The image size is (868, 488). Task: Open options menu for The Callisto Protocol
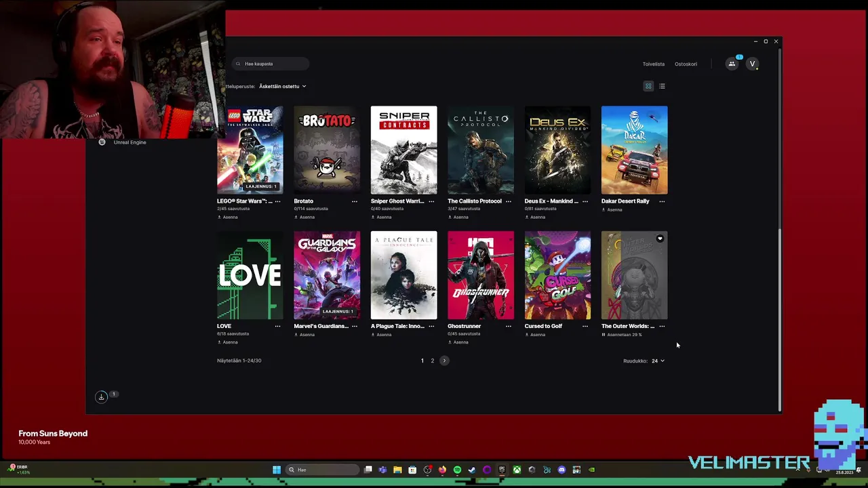pyautogui.click(x=508, y=201)
